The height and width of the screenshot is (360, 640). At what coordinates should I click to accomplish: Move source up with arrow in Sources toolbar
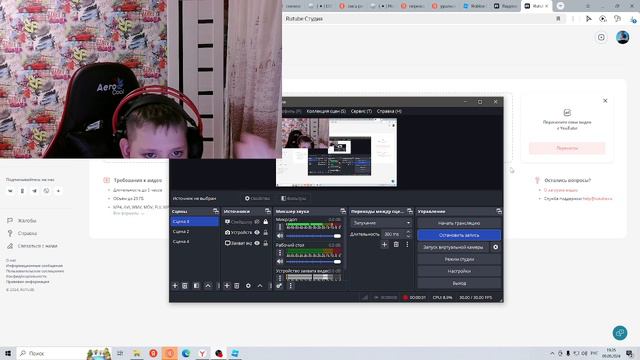click(260, 286)
